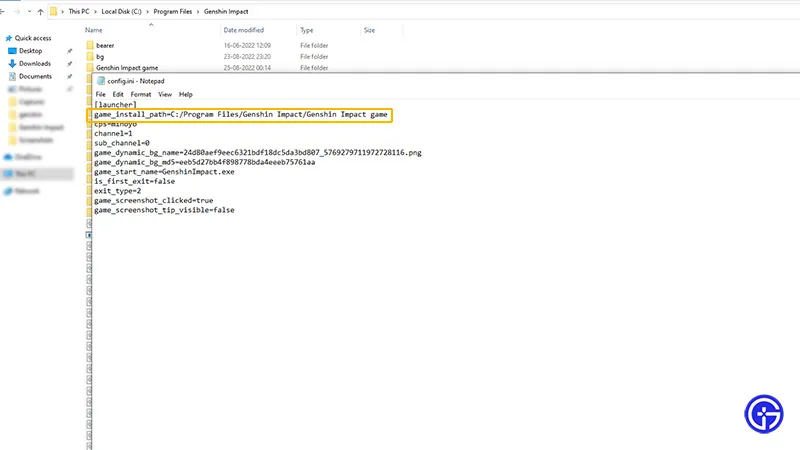The height and width of the screenshot is (450, 800).
Task: Sort files by the Size column header
Action: pos(369,30)
